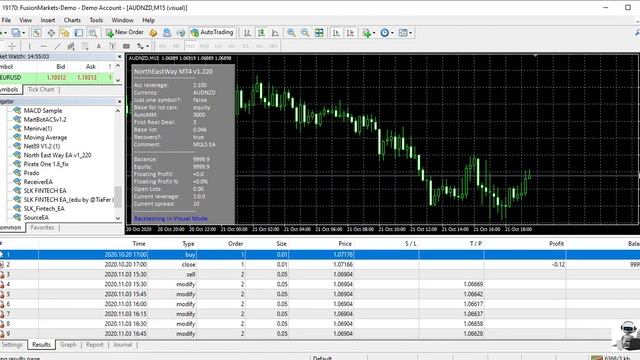Close the Navigator panel
Viewport: 640px width, 360px height.
(120, 101)
